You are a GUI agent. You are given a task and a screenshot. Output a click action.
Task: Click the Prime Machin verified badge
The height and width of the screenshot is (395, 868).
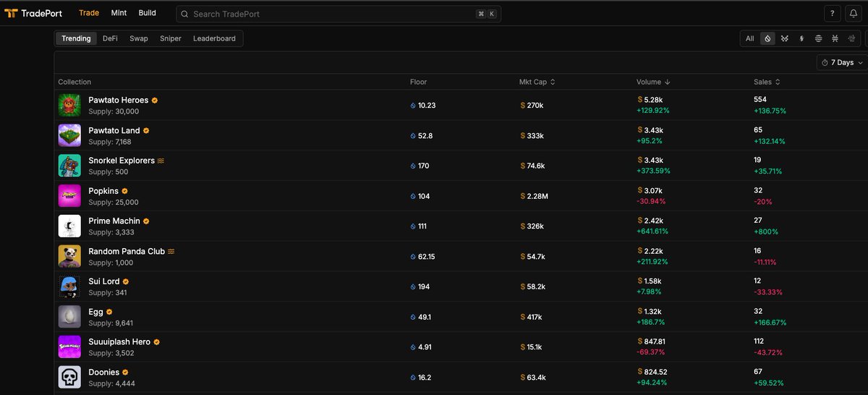click(x=146, y=221)
